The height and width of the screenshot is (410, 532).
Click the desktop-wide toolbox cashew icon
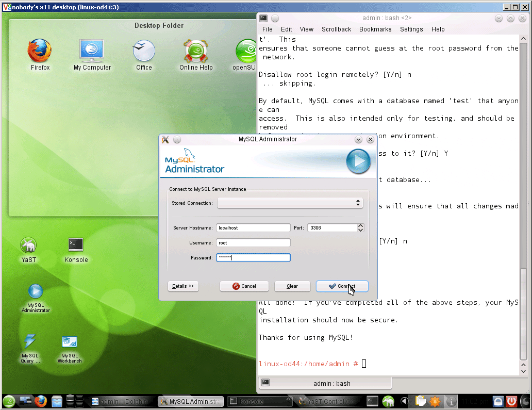tap(525, 402)
